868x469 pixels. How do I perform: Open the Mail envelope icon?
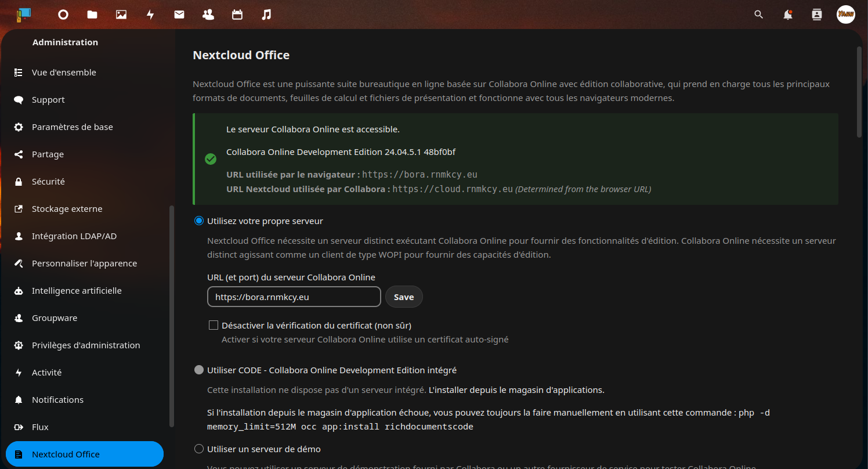(x=179, y=15)
